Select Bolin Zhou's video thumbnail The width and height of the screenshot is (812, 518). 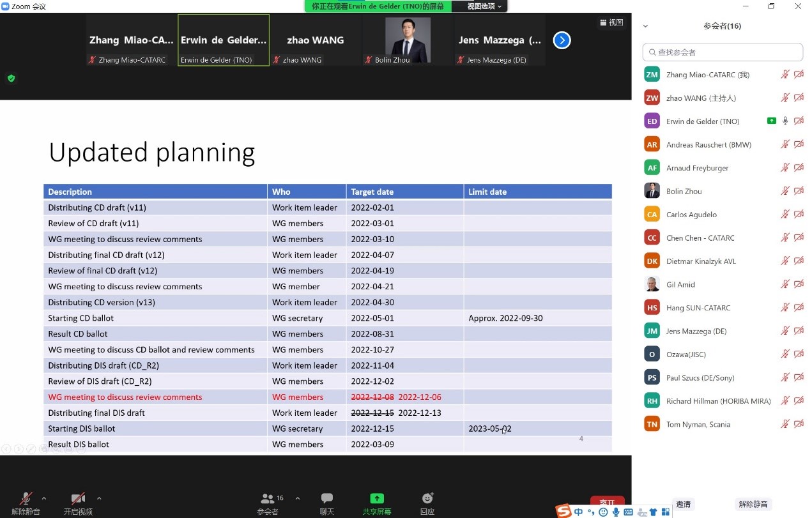click(x=408, y=40)
